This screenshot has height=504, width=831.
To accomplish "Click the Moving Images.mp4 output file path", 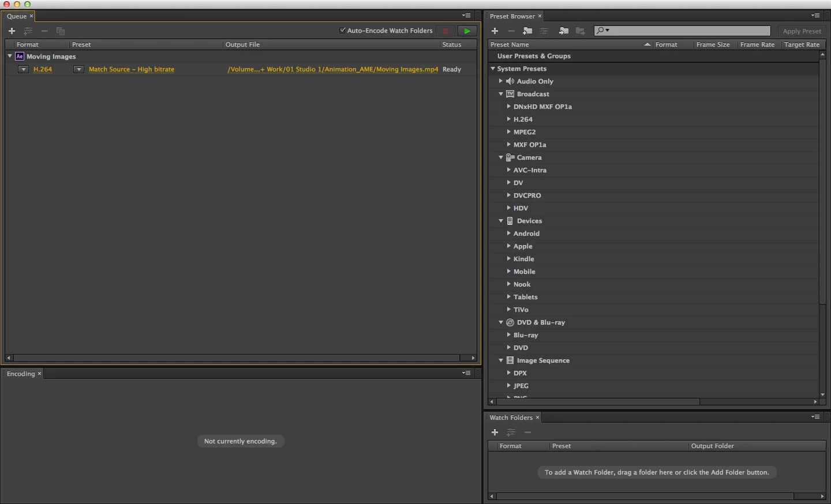I will coord(333,69).
